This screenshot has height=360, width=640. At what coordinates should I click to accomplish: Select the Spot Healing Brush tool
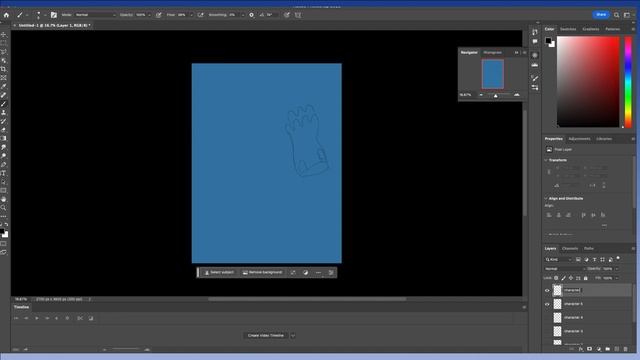coord(4,95)
